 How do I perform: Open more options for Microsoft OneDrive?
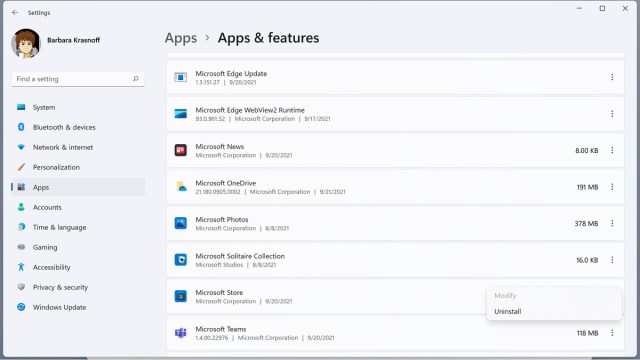pyautogui.click(x=612, y=187)
